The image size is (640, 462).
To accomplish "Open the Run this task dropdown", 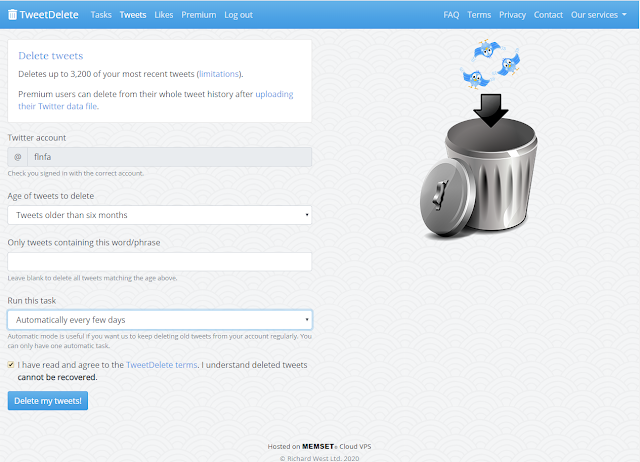I will click(x=160, y=320).
